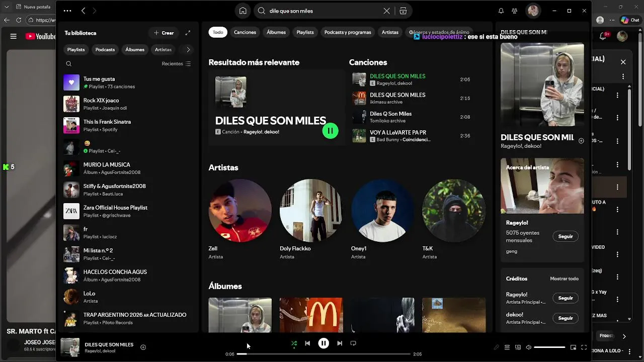Select the Playlists search tab
Image resolution: width=644 pixels, height=362 pixels.
tap(305, 32)
